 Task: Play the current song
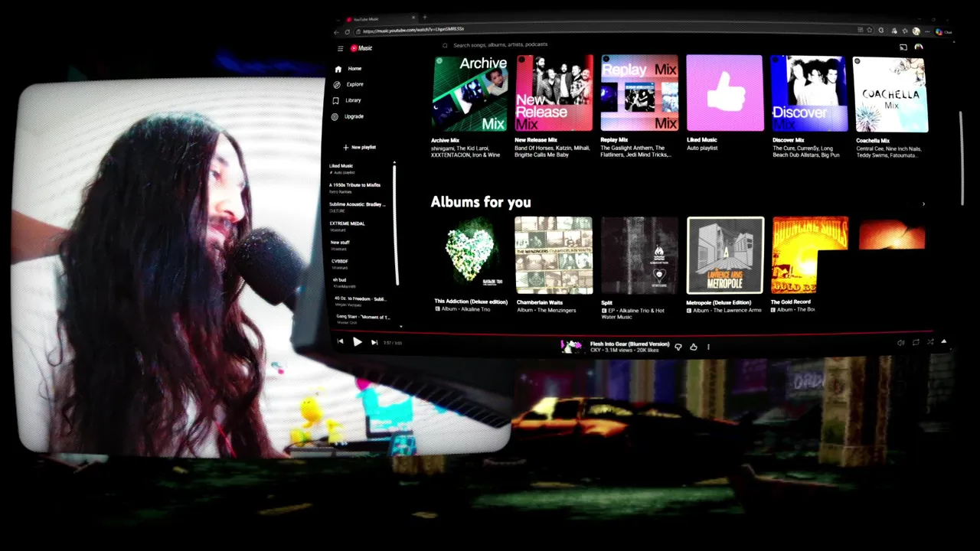pos(357,342)
